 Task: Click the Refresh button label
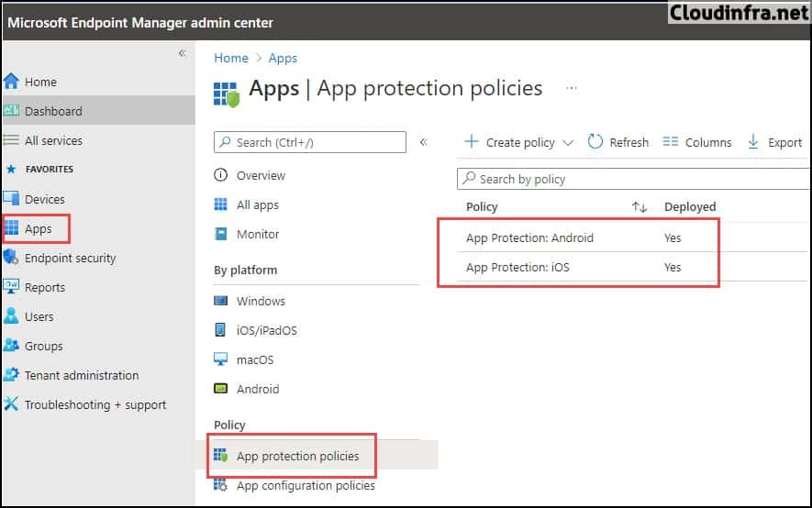(629, 142)
